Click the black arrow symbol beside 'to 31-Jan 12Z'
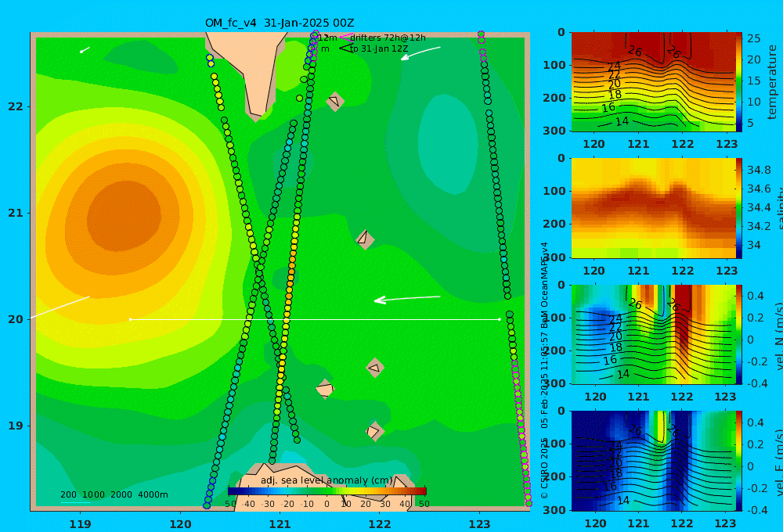 [x=345, y=49]
